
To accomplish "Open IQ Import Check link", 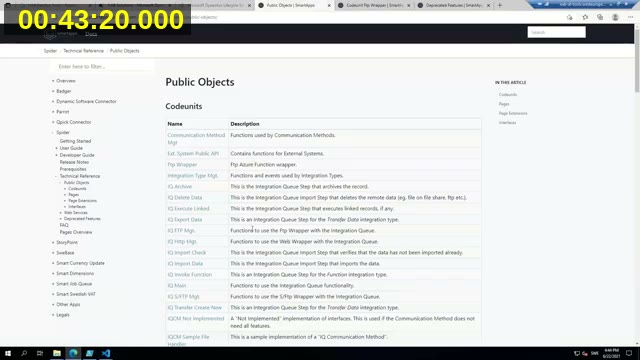I will click(x=187, y=253).
